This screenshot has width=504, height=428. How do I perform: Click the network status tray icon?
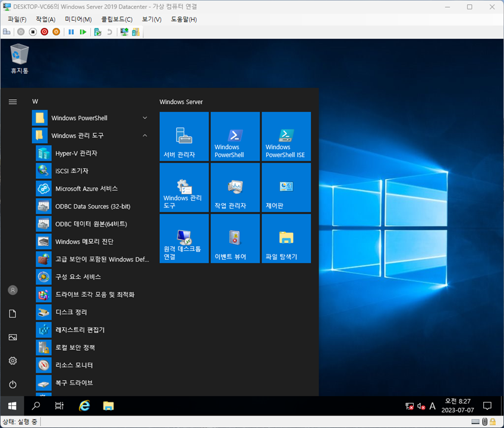(409, 406)
